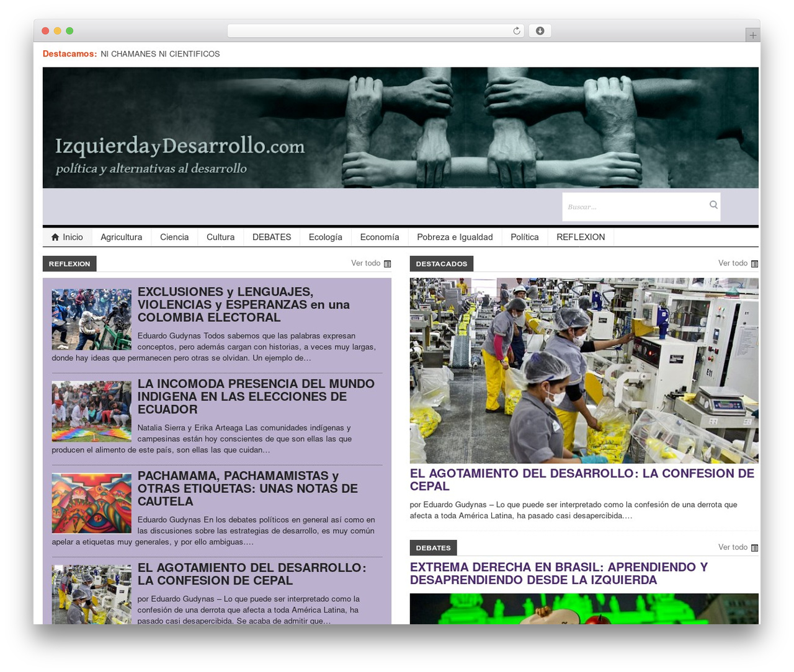Click the política y alternativas al desarrollo tagline

[151, 169]
